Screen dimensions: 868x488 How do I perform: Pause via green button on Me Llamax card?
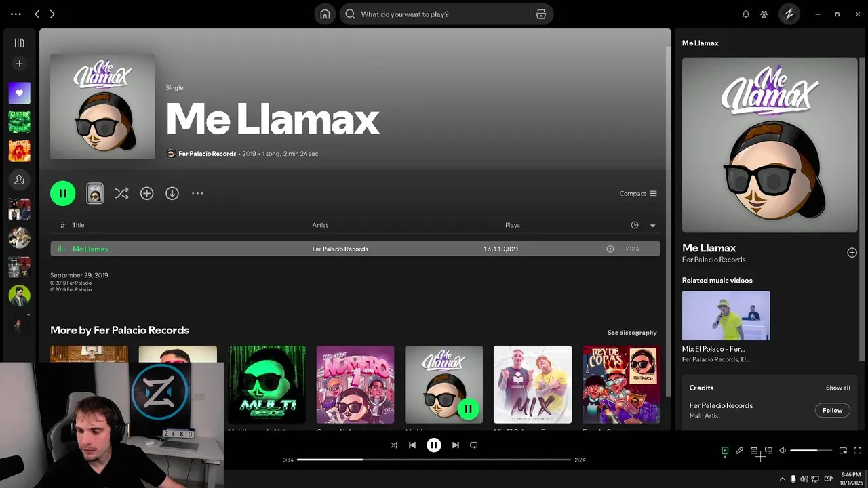(x=468, y=409)
